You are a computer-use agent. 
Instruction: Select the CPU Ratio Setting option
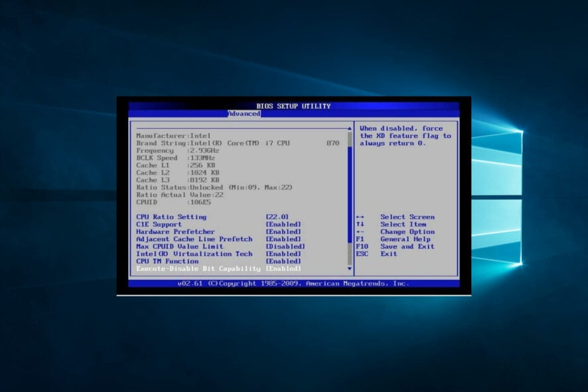pyautogui.click(x=171, y=217)
